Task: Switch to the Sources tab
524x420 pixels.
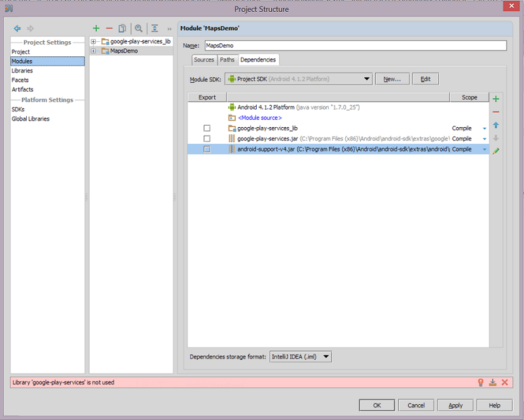Action: click(204, 60)
